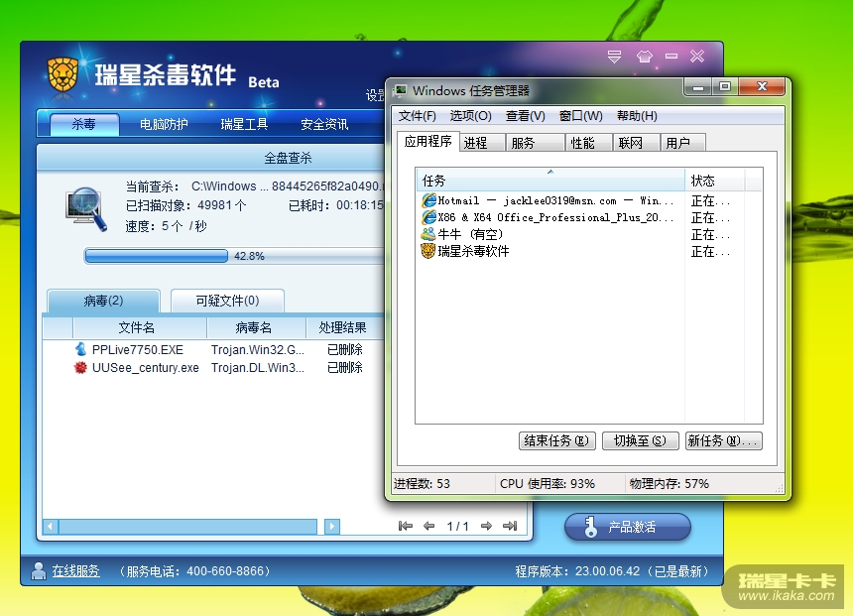
Task: Go to previous page of scan results
Action: click(428, 526)
